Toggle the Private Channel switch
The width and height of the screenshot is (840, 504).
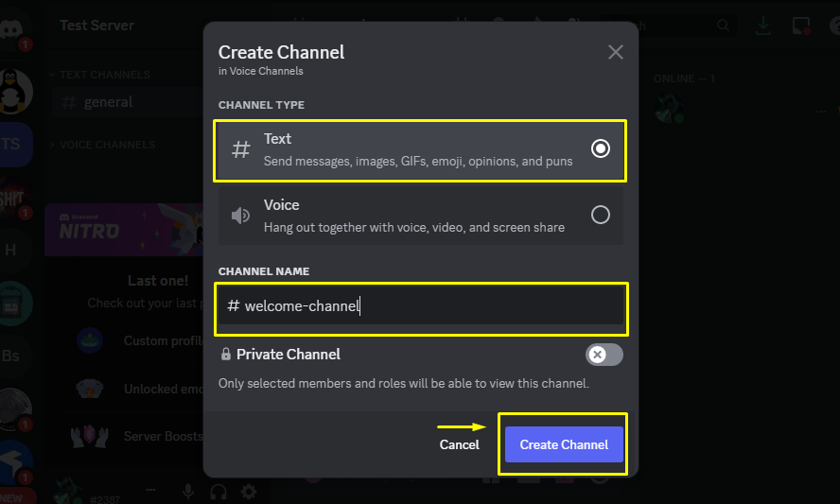pos(604,355)
